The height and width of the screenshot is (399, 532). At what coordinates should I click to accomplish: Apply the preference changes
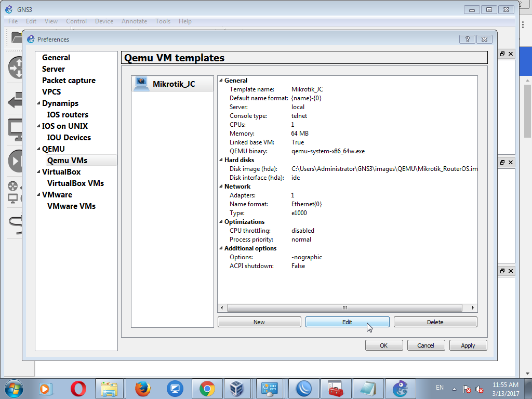468,345
